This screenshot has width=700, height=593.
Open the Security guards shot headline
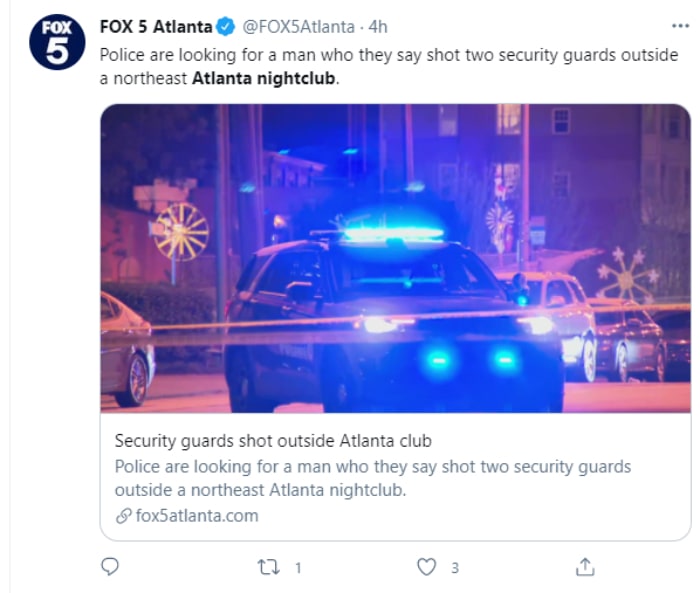(273, 441)
